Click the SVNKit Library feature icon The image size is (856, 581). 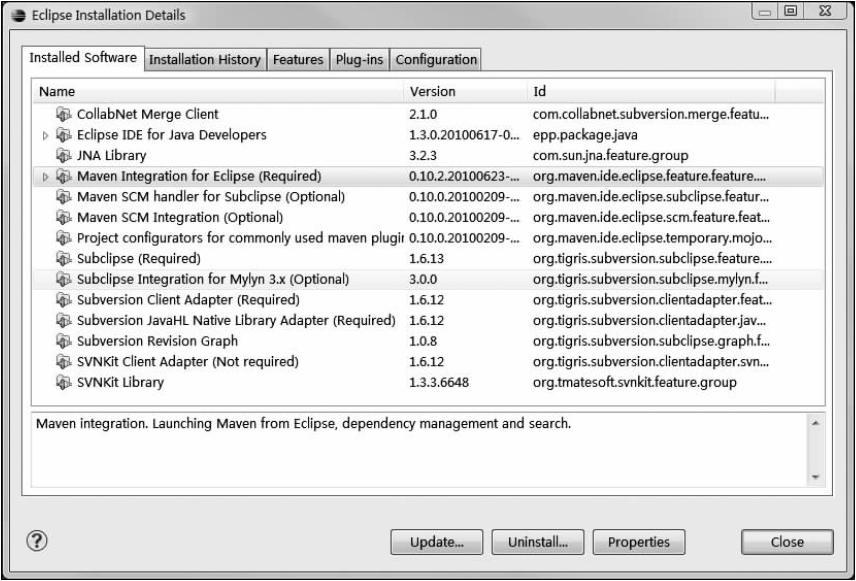(x=65, y=382)
